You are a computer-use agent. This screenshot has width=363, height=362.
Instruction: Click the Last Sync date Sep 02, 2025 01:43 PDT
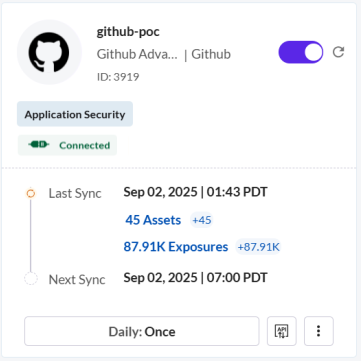pyautogui.click(x=195, y=192)
